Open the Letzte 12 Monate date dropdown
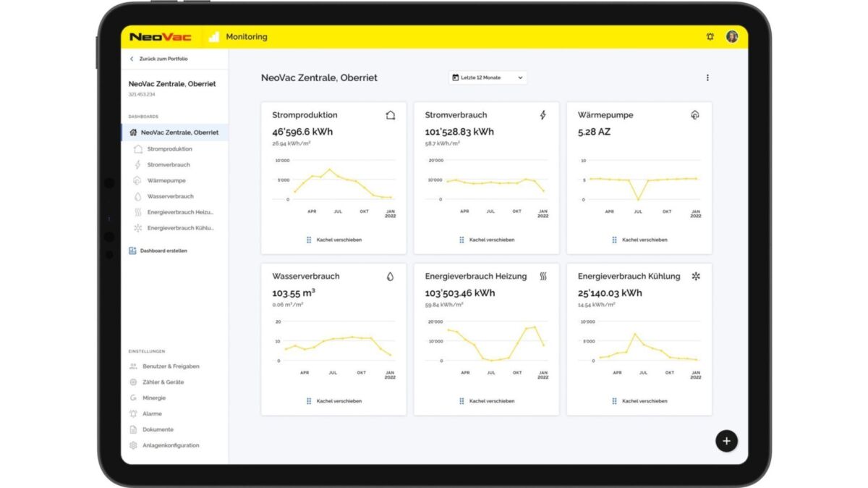The image size is (868, 488). tap(488, 77)
